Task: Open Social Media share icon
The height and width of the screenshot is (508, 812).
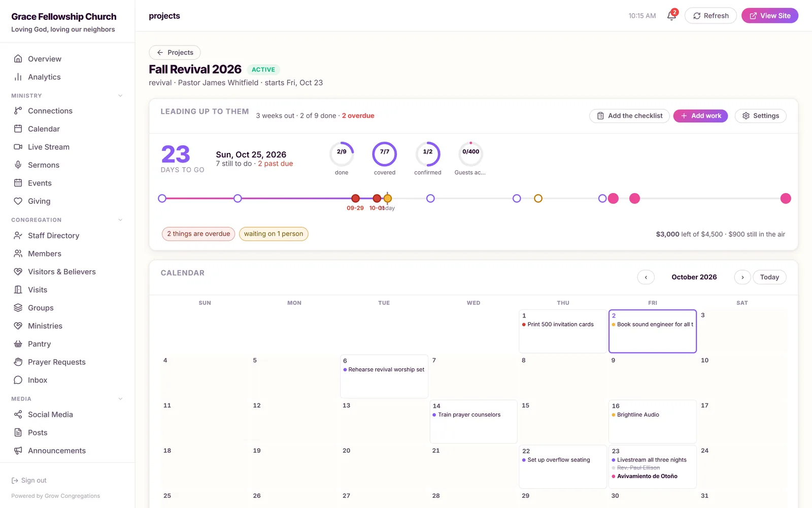Action: pyautogui.click(x=18, y=415)
